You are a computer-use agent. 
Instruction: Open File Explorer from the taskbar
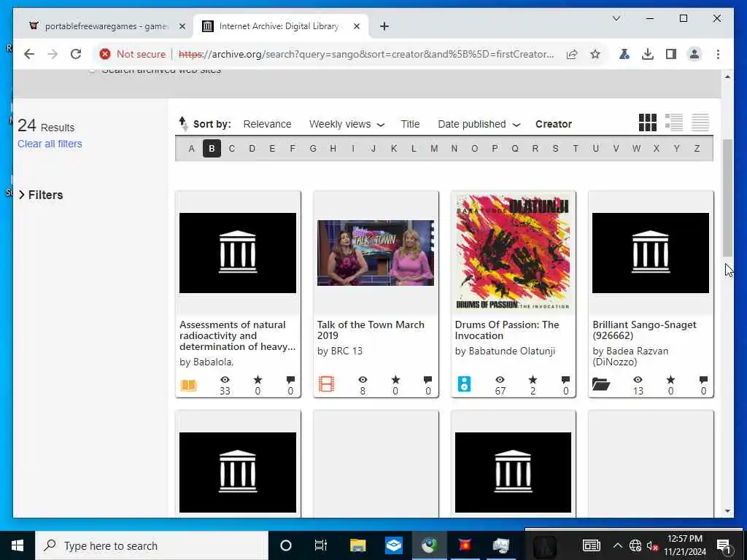click(357, 545)
